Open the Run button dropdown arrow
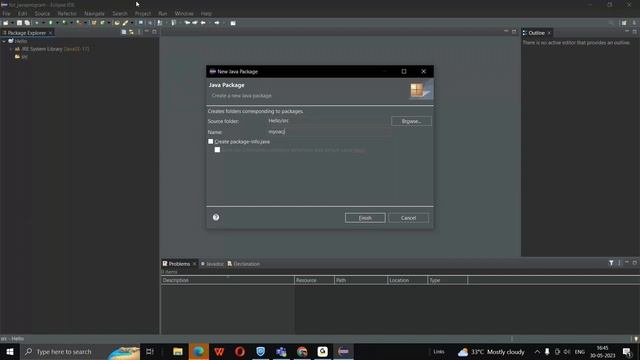The width and height of the screenshot is (640, 360). pyautogui.click(x=58, y=23)
